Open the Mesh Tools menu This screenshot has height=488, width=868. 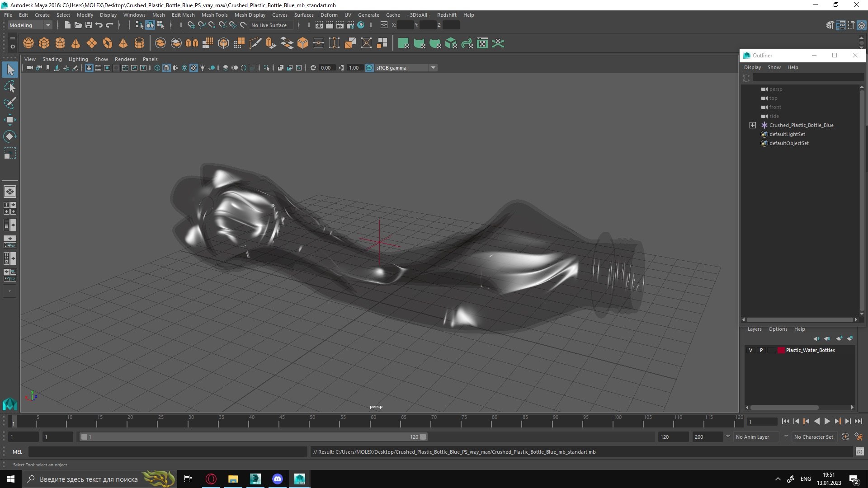pyautogui.click(x=214, y=15)
